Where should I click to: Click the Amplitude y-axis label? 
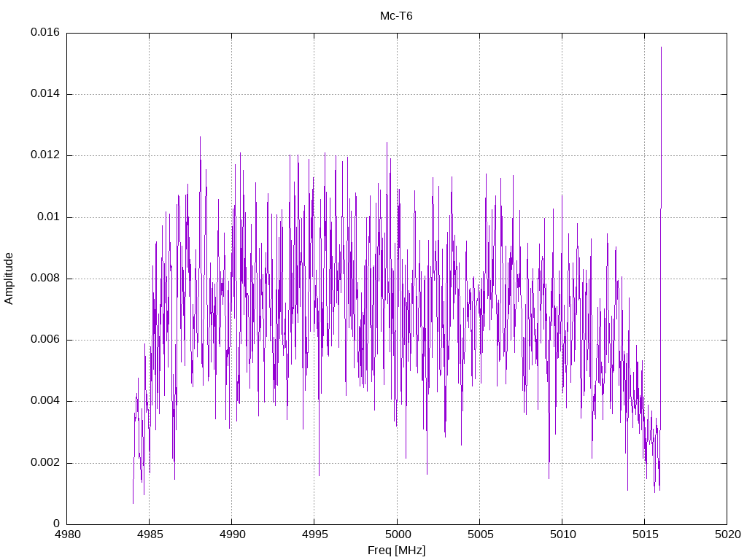coord(9,279)
